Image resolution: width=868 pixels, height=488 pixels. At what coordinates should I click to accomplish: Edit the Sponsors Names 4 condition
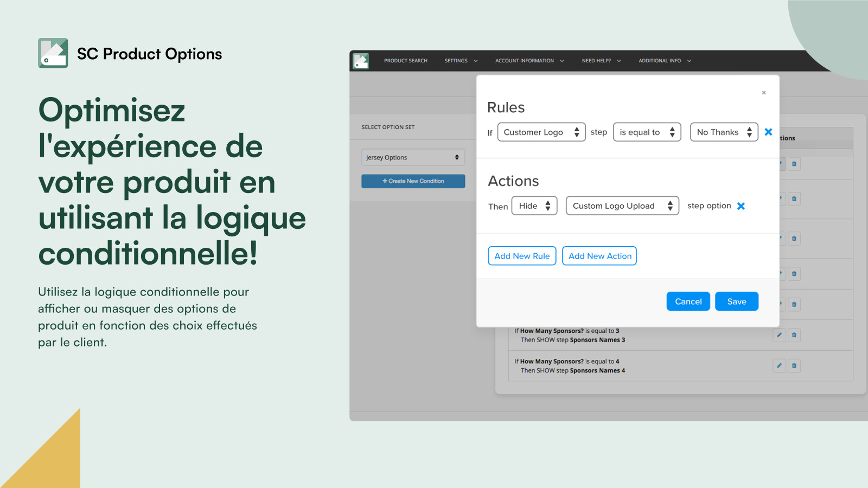pyautogui.click(x=779, y=365)
